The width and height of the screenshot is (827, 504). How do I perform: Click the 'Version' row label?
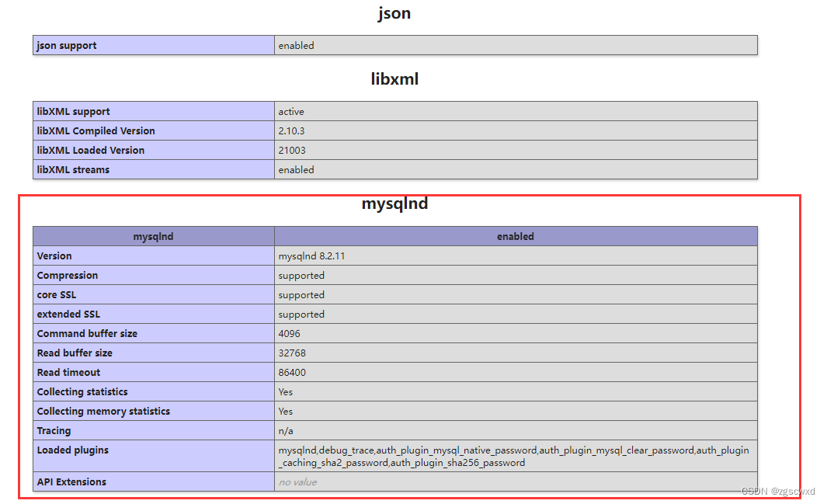pos(54,255)
